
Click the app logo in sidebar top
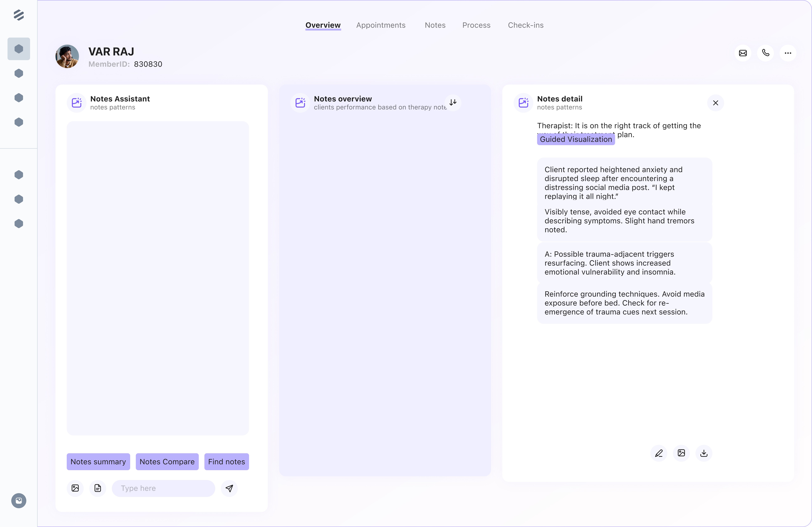point(19,15)
